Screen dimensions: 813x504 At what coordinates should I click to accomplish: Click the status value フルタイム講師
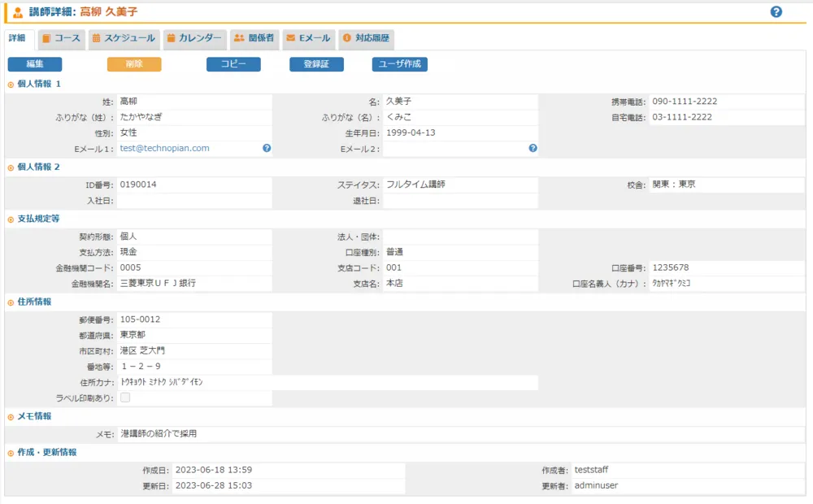coord(415,185)
